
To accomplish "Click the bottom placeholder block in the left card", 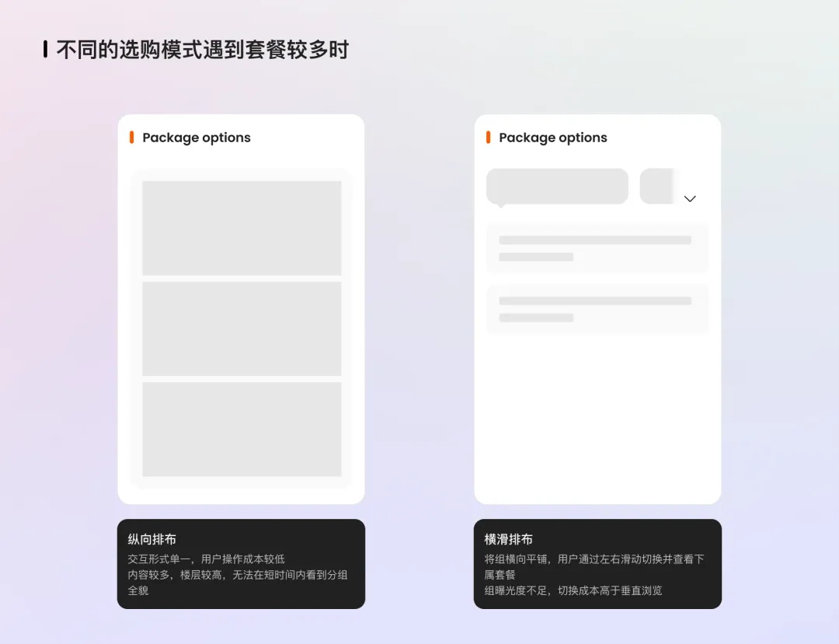I will coord(241,430).
